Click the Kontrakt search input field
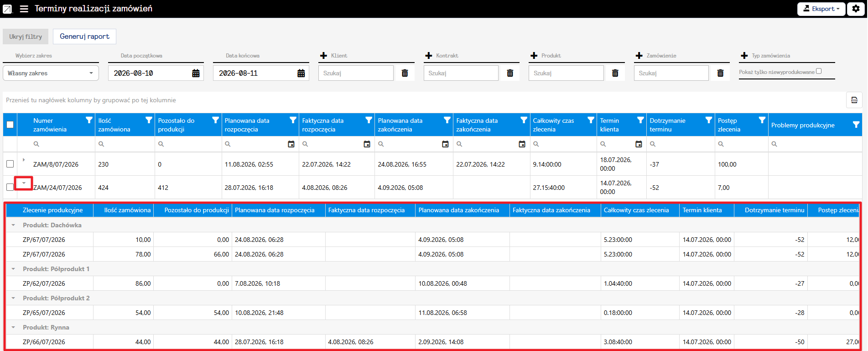Viewport: 868px width, 351px height. pos(461,73)
